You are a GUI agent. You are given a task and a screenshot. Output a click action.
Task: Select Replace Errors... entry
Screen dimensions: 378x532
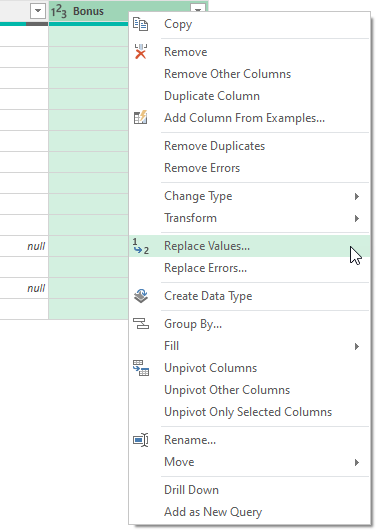coord(205,268)
